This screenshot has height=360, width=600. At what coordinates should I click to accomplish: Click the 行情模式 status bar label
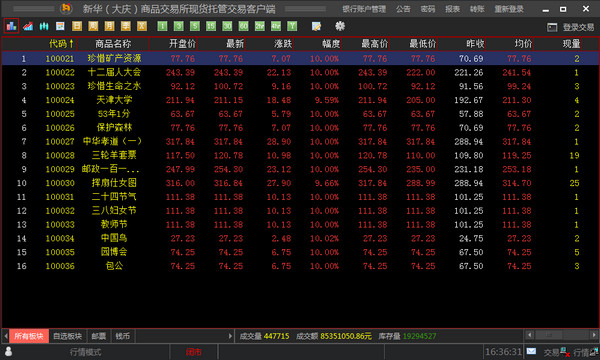point(85,352)
